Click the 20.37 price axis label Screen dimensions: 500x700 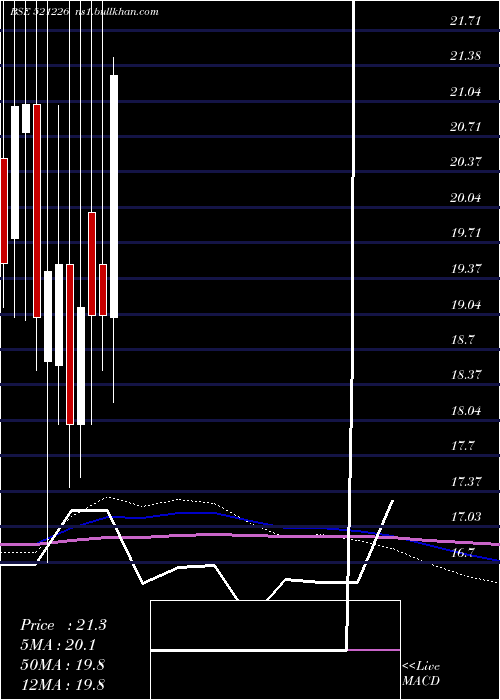click(x=466, y=162)
